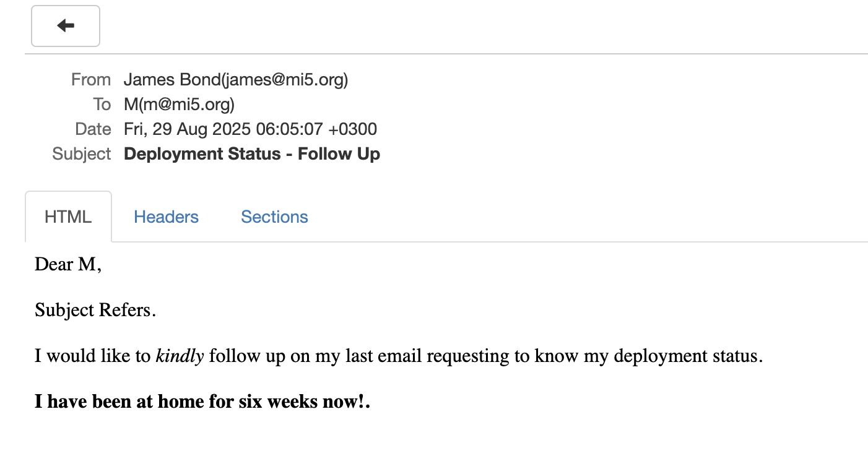The width and height of the screenshot is (868, 469).
Task: Click the "Dear M," greeting line
Action: [68, 264]
